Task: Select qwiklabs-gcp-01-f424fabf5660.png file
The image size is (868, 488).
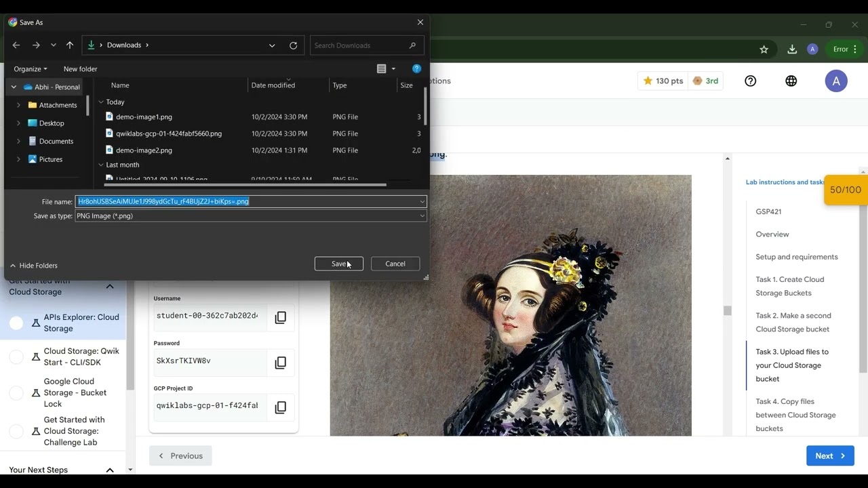Action: point(168,134)
